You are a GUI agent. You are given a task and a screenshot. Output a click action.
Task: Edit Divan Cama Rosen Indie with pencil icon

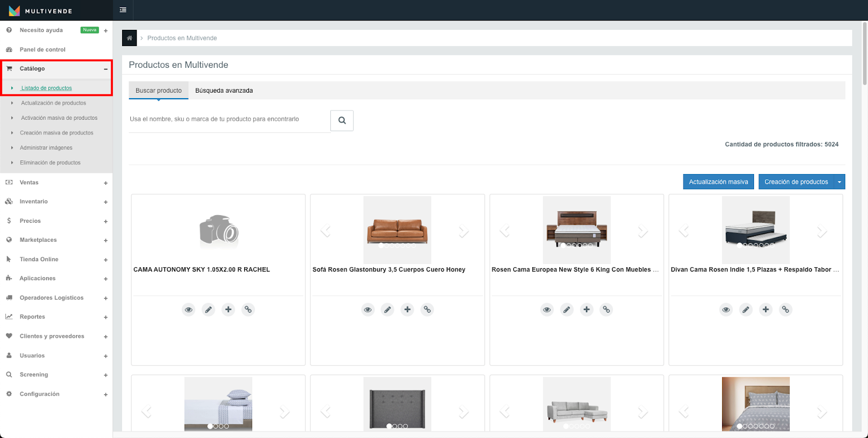746,310
